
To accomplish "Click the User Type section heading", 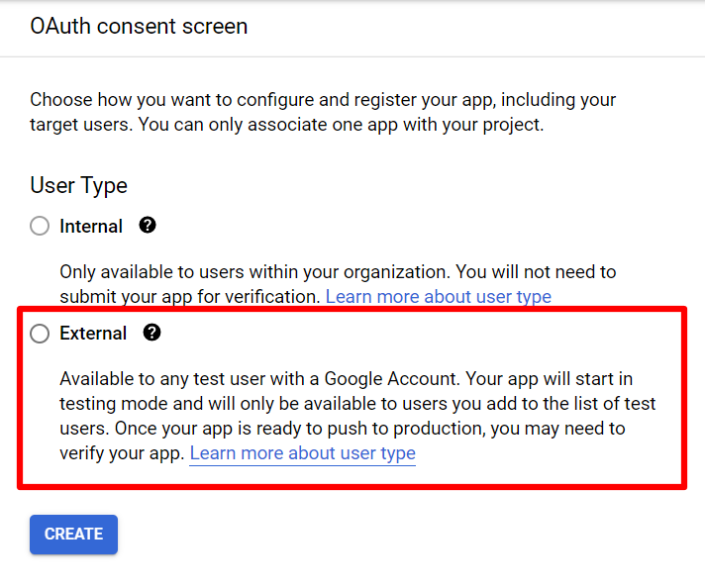I will [x=78, y=185].
